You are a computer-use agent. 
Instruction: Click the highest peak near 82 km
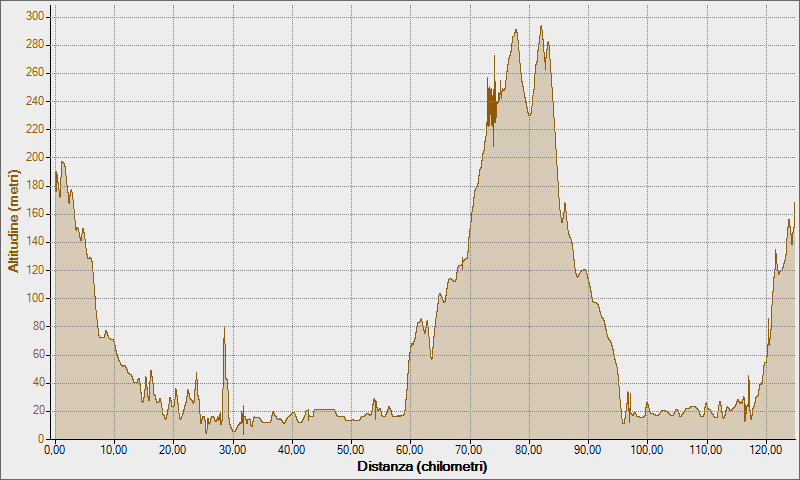[541, 26]
